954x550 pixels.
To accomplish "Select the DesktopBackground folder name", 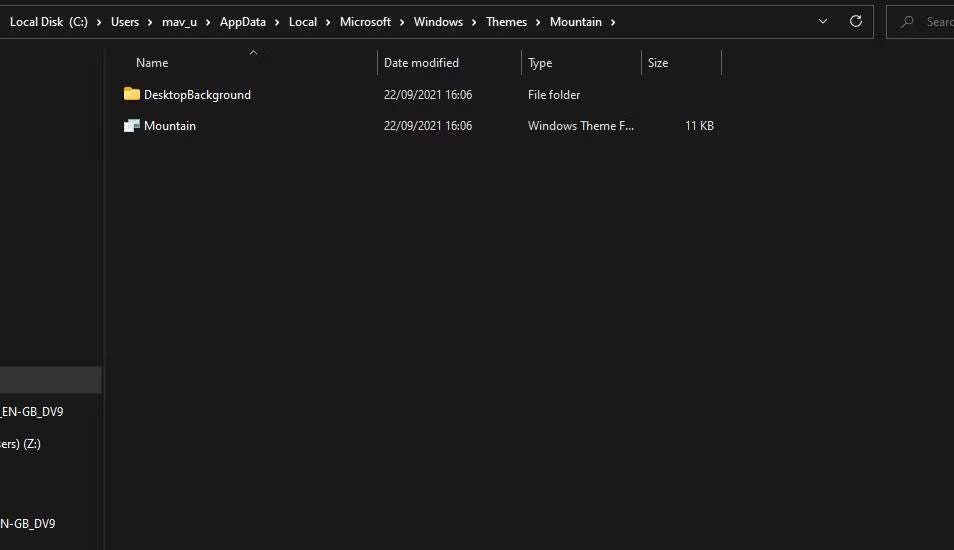I will (197, 94).
